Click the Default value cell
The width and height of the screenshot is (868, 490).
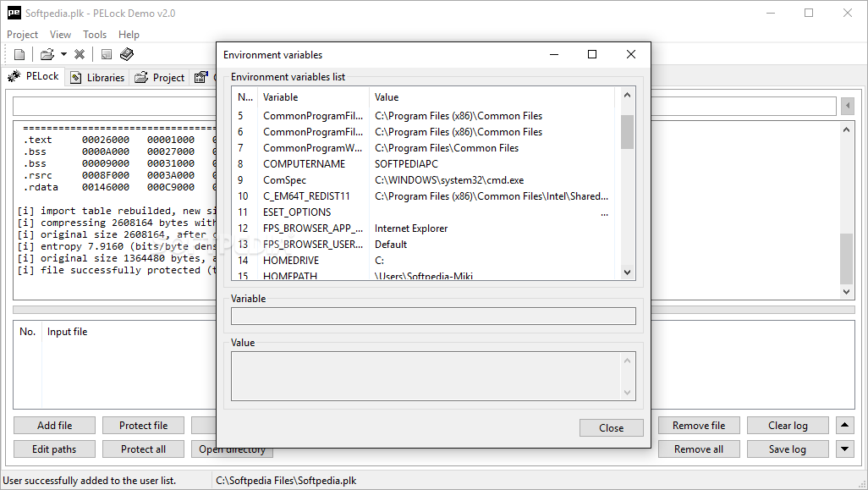click(x=390, y=245)
